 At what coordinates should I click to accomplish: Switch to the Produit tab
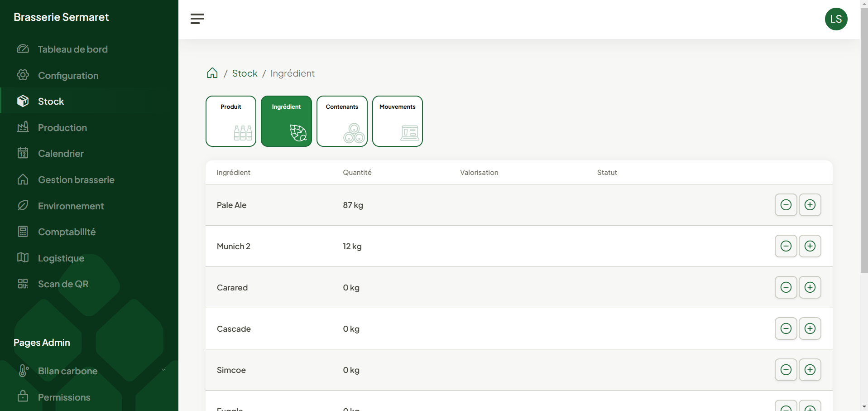click(231, 121)
